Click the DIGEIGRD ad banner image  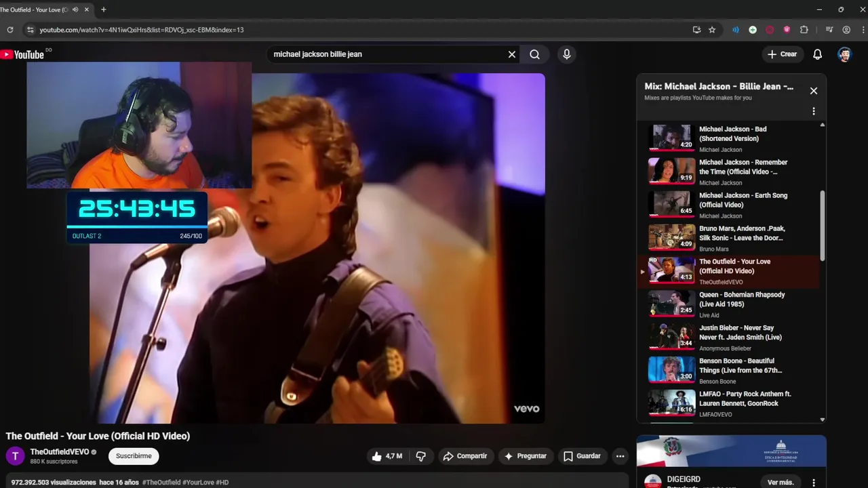point(731,451)
